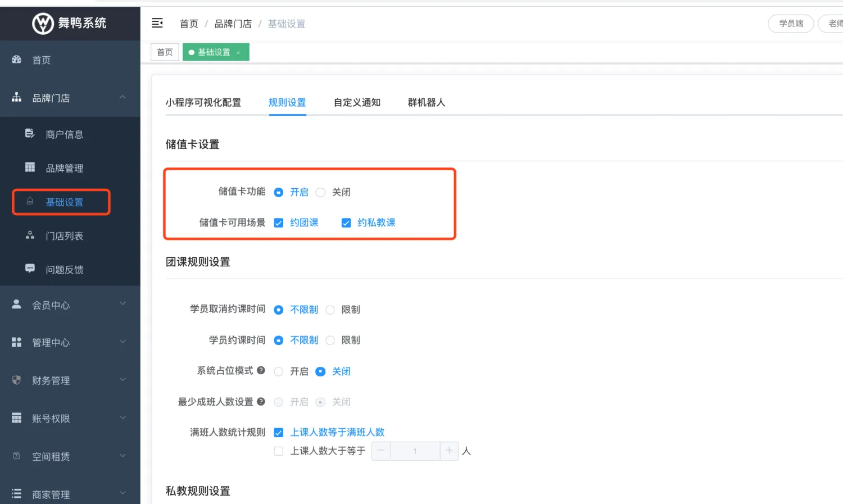Image resolution: width=843 pixels, height=504 pixels.
Task: Click the 品牌管理 grid icon
Action: pos(30,167)
